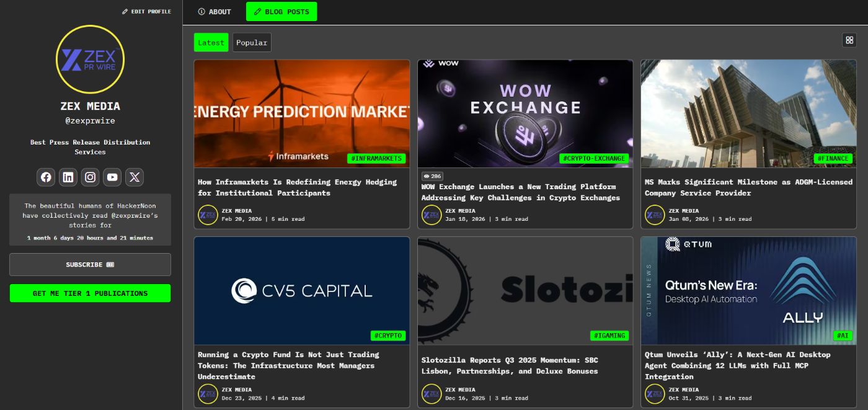Screen dimensions: 868x410
Task: Open the LinkedIn social icon
Action: 68,177
